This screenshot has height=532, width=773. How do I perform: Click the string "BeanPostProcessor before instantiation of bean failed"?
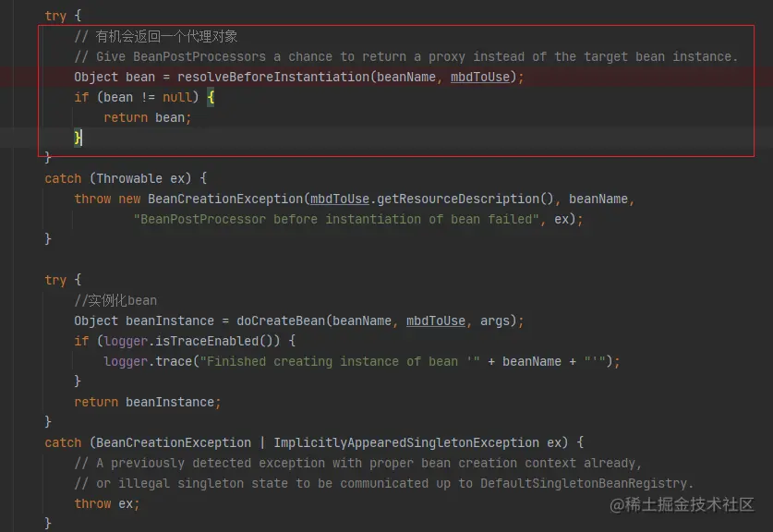336,220
